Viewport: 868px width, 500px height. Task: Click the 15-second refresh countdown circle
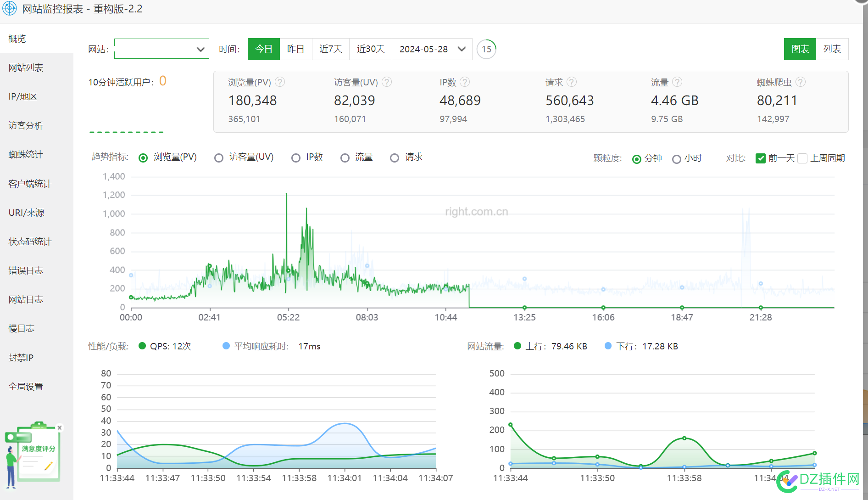pos(486,49)
